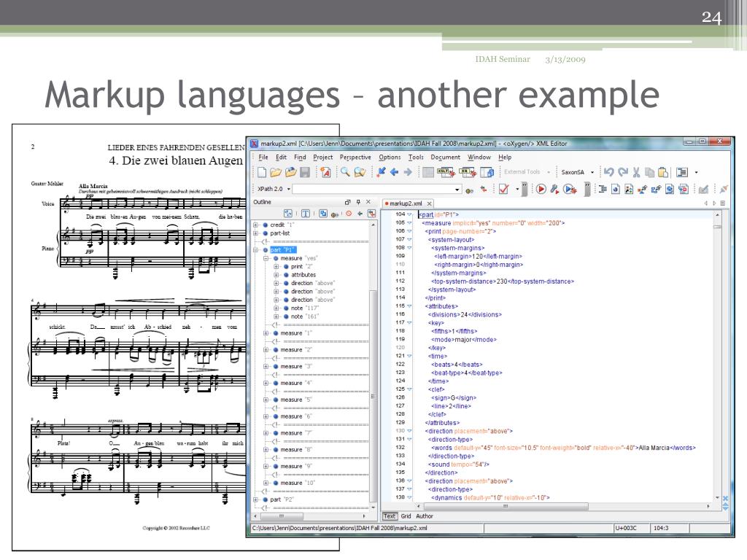Close the markup2.xml editor tab

[x=430, y=204]
